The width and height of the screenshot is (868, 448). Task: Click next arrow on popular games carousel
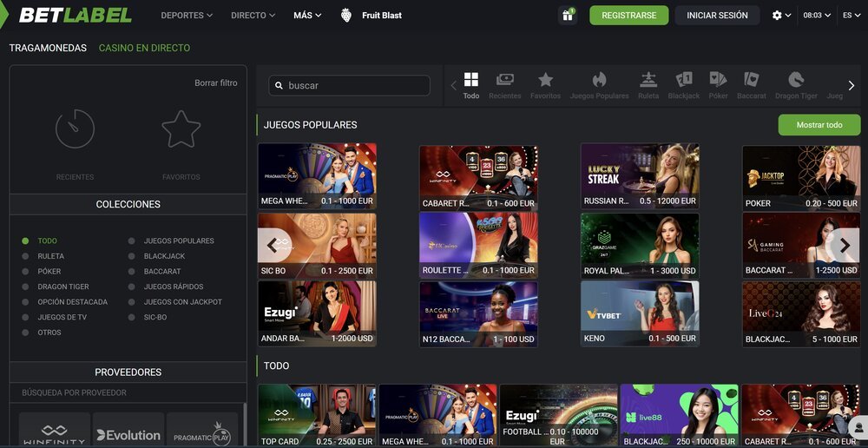pos(845,246)
